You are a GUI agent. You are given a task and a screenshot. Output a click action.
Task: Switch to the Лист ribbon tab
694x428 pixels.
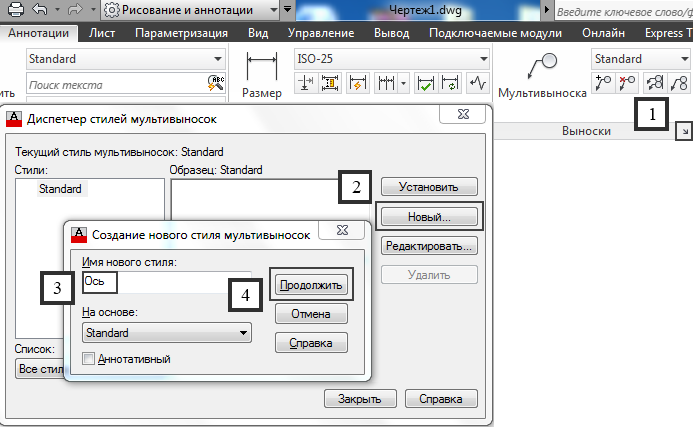point(102,33)
